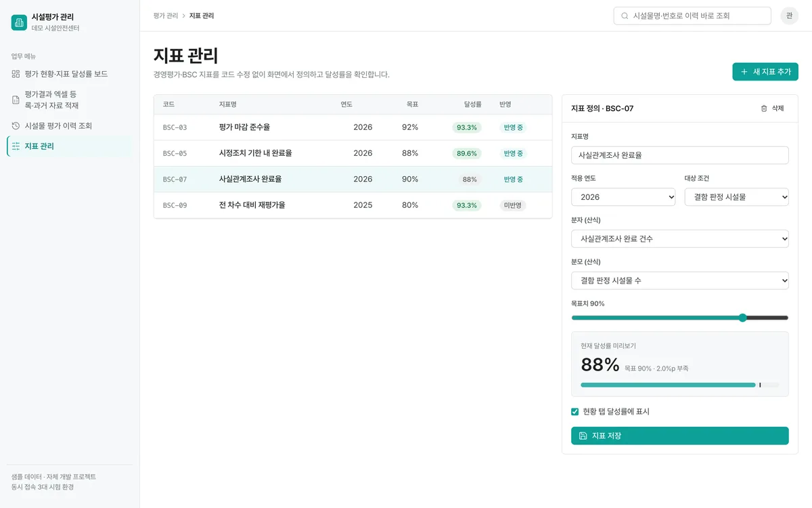The height and width of the screenshot is (508, 812).
Task: Click the plus icon in 새 지표 추가
Action: (744, 72)
